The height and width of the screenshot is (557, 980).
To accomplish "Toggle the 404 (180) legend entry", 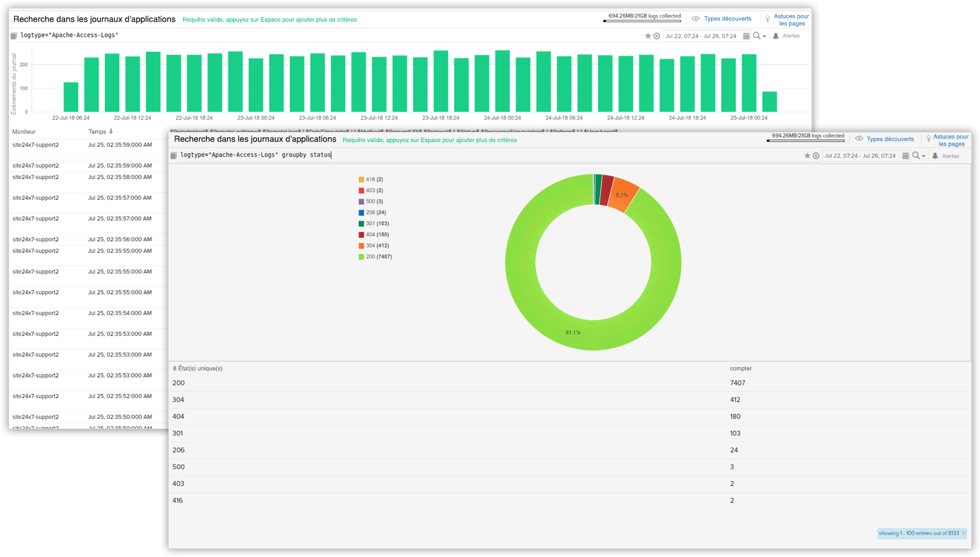I will click(376, 234).
